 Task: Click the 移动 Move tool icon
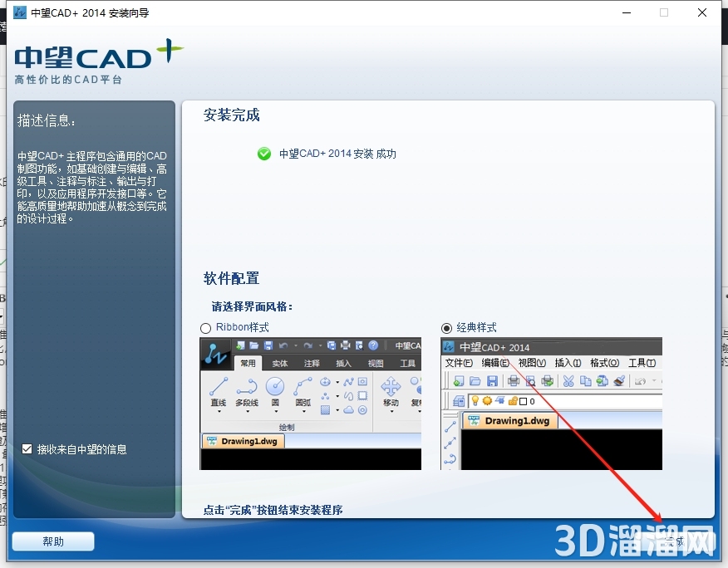[x=391, y=387]
